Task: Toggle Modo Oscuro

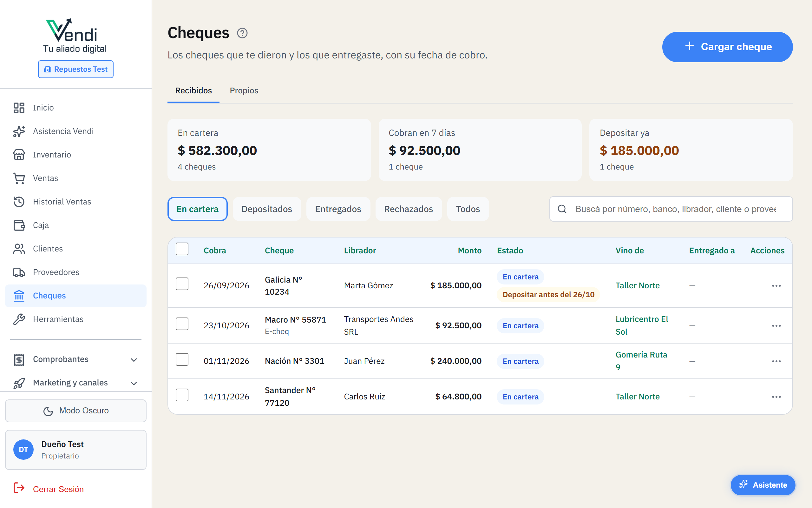Action: [76, 411]
